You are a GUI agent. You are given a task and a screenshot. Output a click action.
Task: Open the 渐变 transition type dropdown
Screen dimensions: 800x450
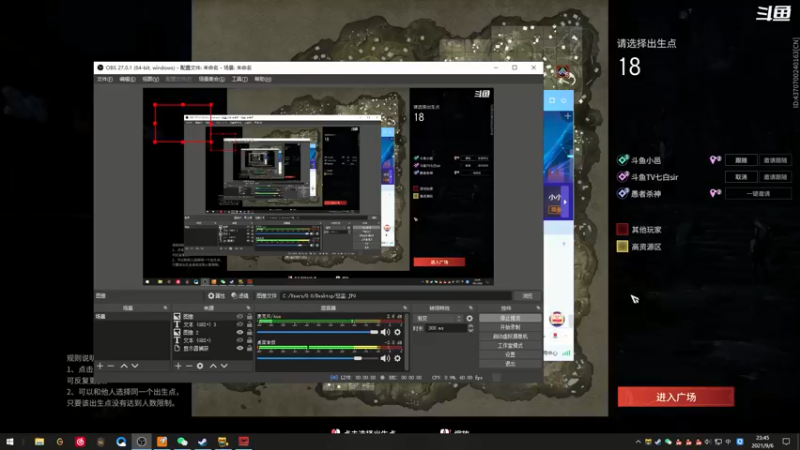pyautogui.click(x=438, y=318)
